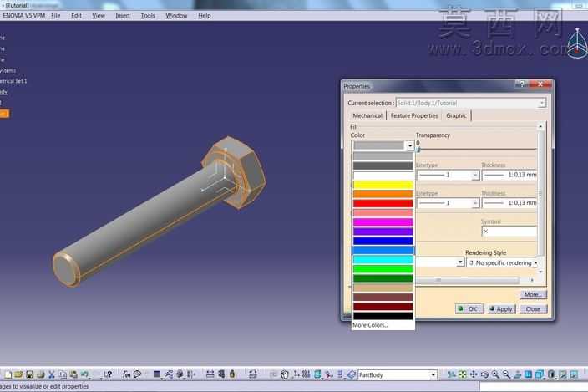The height and width of the screenshot is (392, 588).
Task: Click the compass in the top-right corner
Action: (x=577, y=43)
